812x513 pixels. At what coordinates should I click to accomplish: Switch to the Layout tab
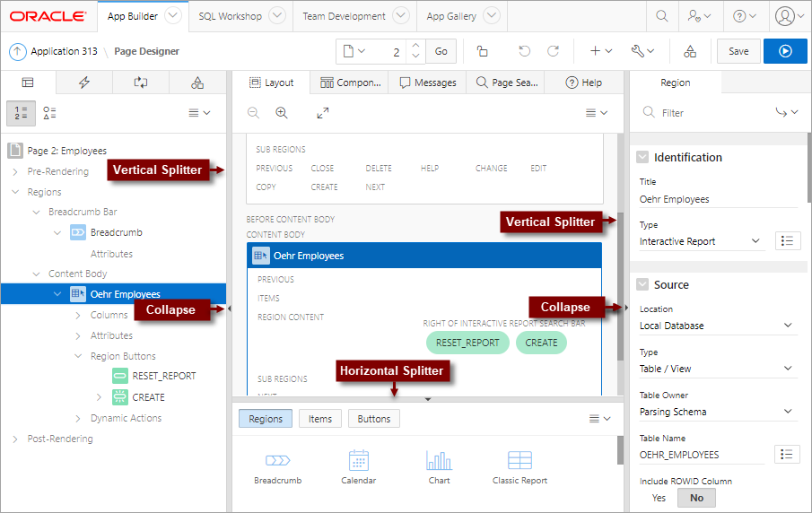point(271,83)
